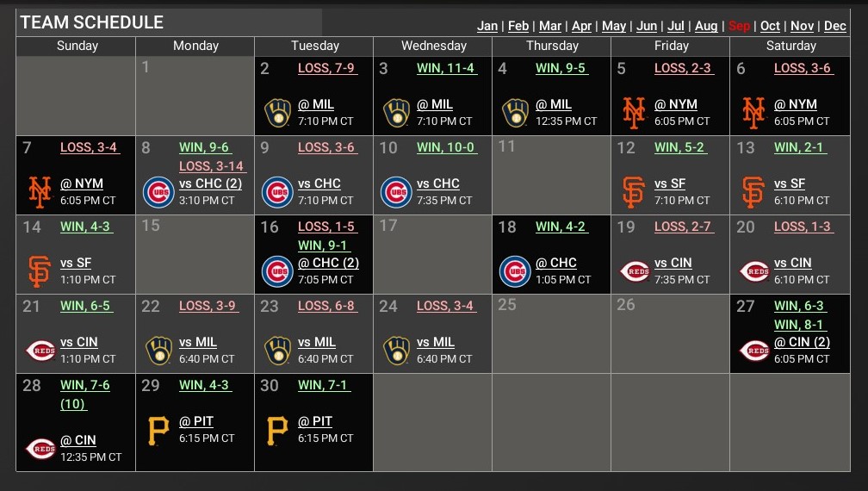The width and height of the screenshot is (868, 491).
Task: Open the WIN, 8-1 result on September 27
Action: [x=799, y=325]
